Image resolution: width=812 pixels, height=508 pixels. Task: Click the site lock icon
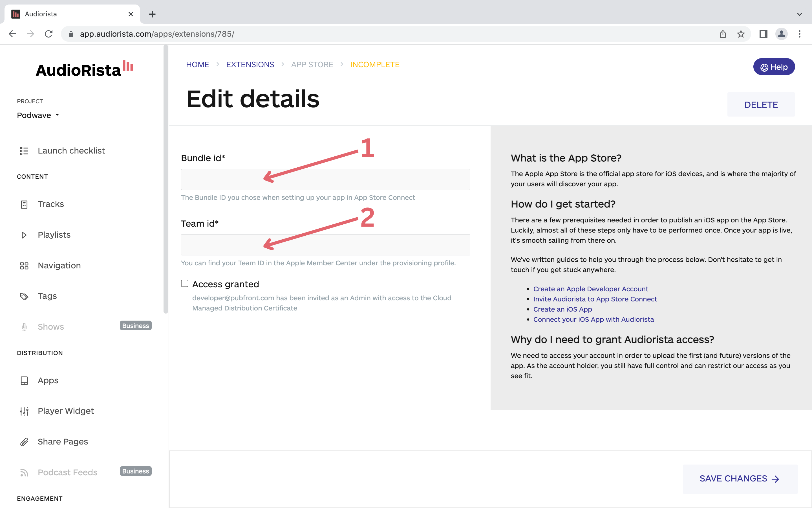(71, 34)
